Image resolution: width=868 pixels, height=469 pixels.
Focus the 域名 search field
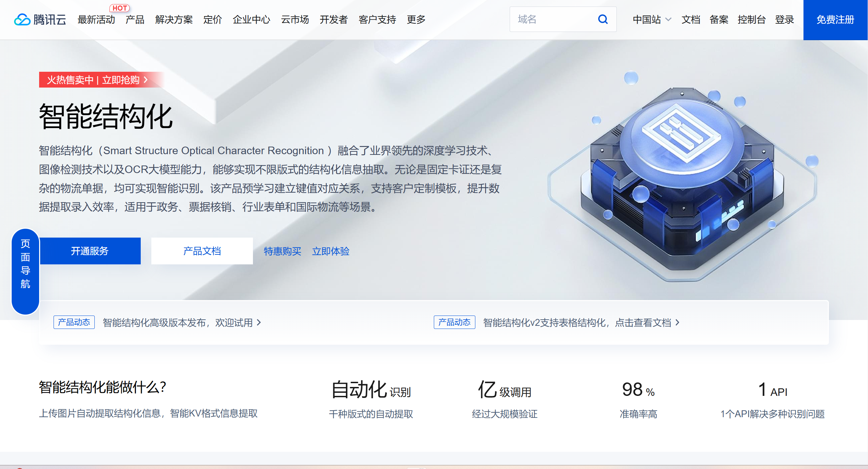click(x=563, y=19)
